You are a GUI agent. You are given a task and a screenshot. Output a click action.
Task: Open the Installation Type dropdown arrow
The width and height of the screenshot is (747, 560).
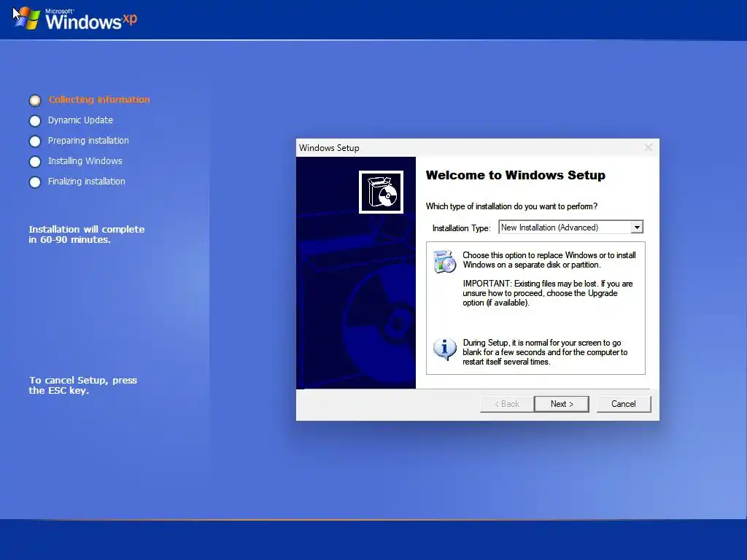637,227
